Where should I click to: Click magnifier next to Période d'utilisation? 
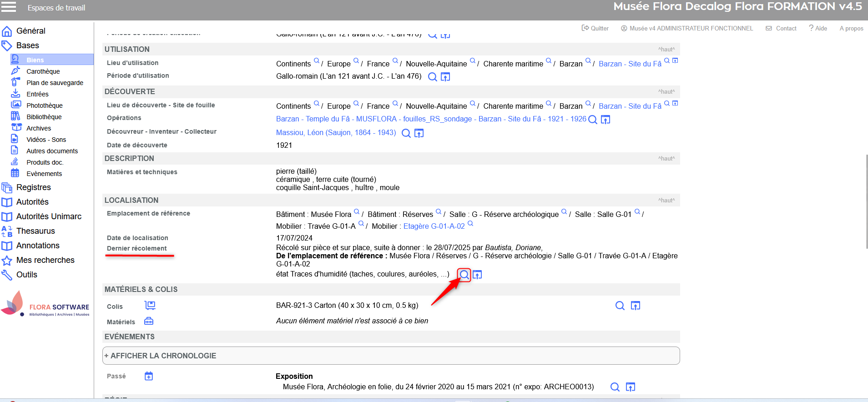coord(432,77)
